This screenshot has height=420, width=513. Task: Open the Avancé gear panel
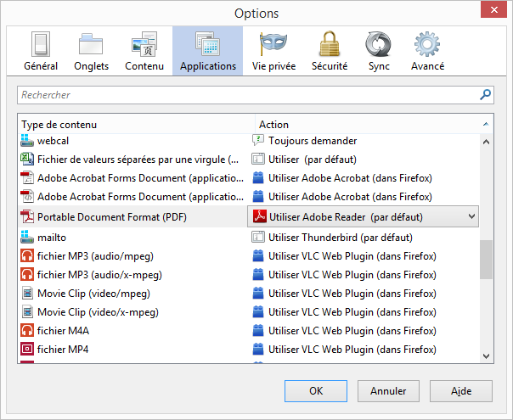[427, 52]
